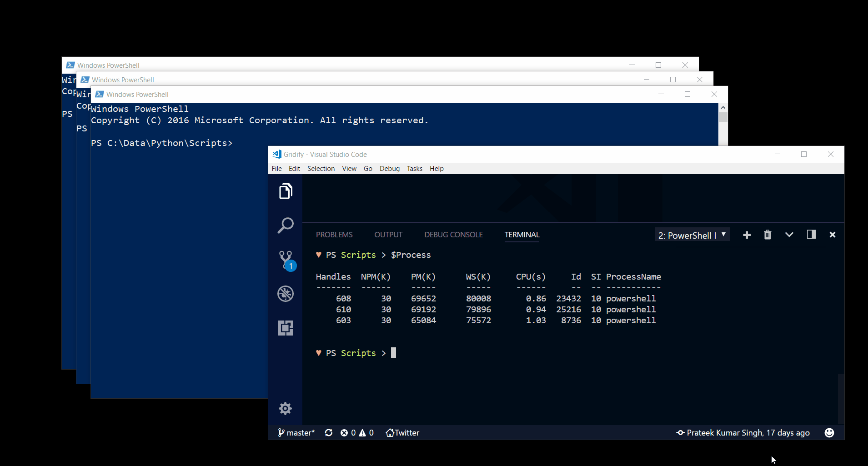Image resolution: width=868 pixels, height=466 pixels.
Task: Click the VS Code logo in title bar
Action: pos(277,154)
